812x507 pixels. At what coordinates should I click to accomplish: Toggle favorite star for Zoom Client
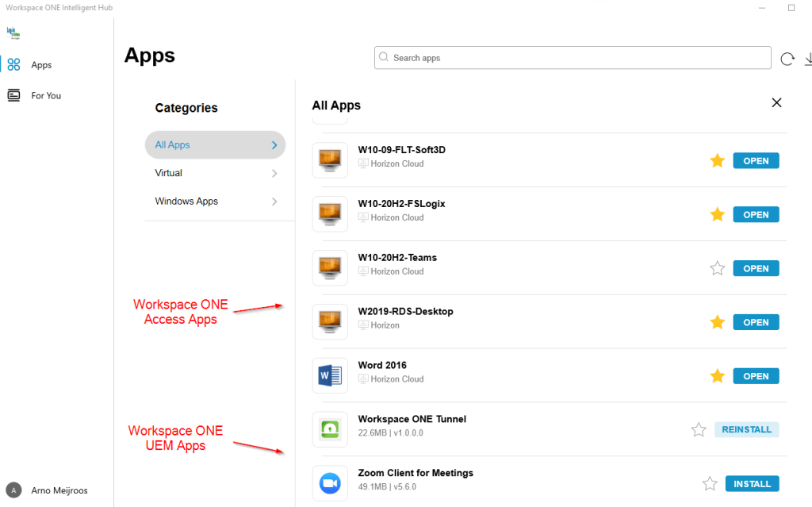coord(710,483)
